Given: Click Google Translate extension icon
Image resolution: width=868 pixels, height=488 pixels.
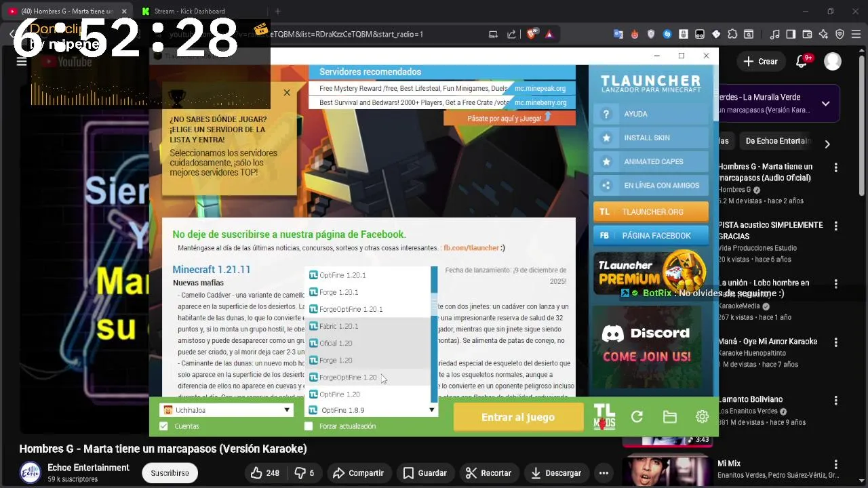Looking at the screenshot, I should [618, 34].
